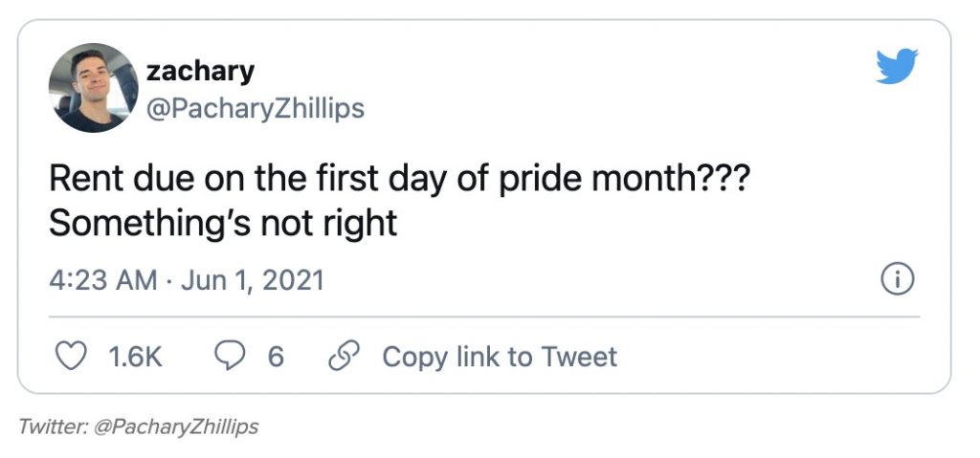Click the "Something's not right" text line
This screenshot has height=458, width=980.
222,223
